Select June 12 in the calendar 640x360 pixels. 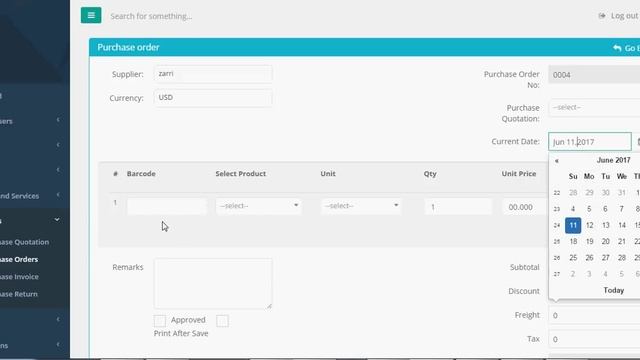(589, 225)
